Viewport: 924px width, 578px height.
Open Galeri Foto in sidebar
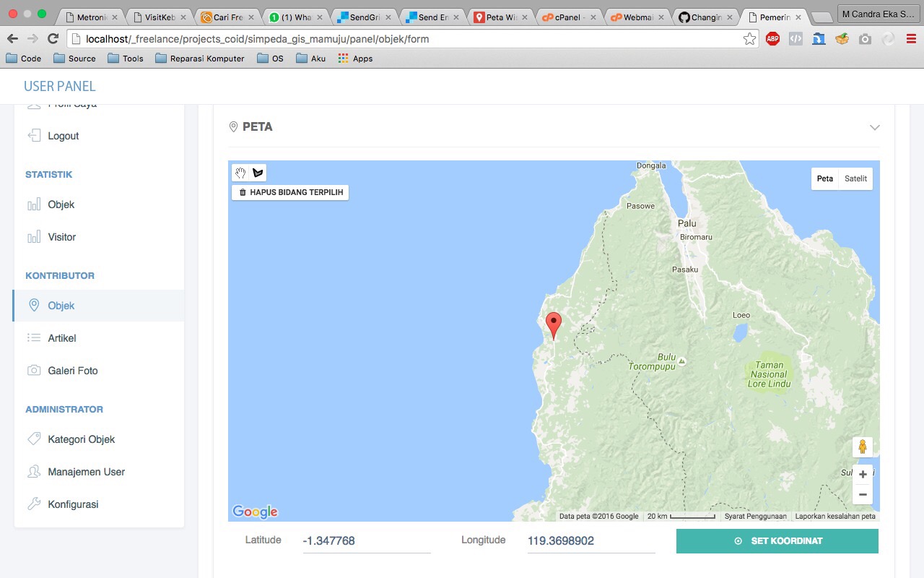coord(72,371)
